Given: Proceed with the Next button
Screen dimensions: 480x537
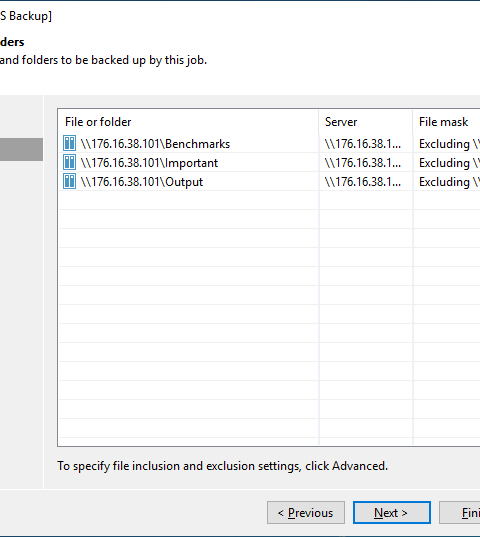Looking at the screenshot, I should click(392, 513).
